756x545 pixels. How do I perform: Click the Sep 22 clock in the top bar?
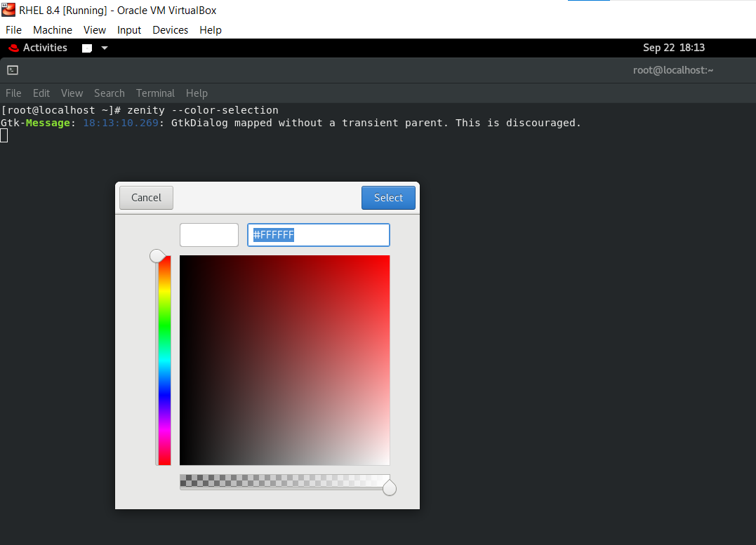click(673, 47)
